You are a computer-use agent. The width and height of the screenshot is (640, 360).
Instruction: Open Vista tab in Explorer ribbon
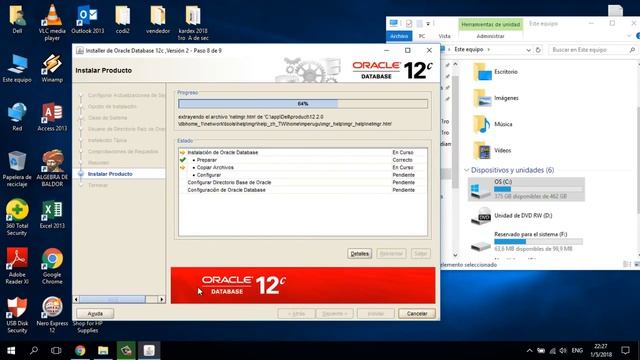click(444, 36)
